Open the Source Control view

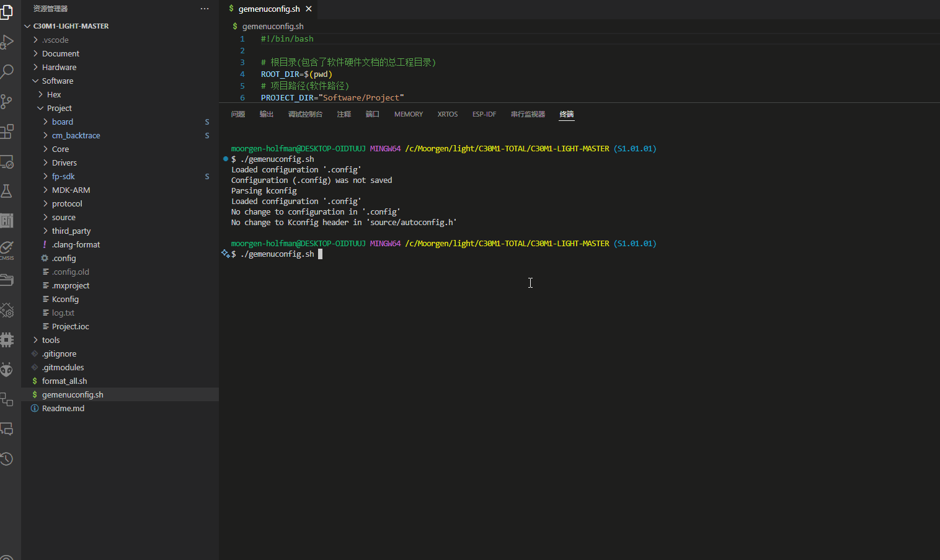coord(7,101)
